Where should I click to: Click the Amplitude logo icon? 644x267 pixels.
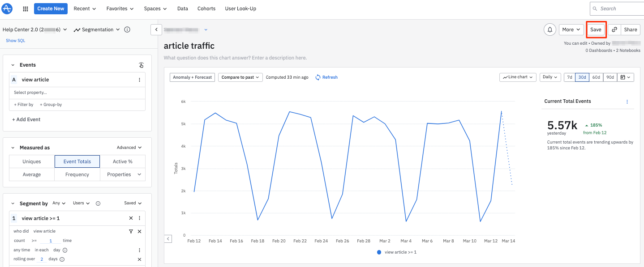tap(8, 8)
